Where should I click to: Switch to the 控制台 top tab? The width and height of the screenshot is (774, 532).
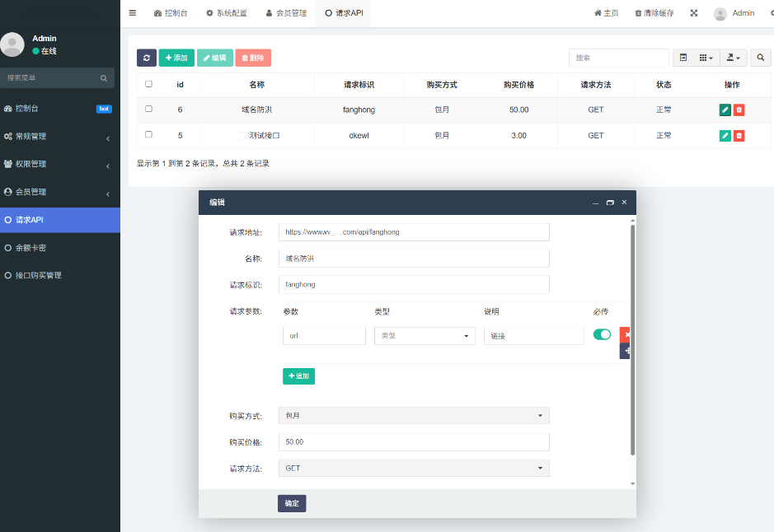171,13
